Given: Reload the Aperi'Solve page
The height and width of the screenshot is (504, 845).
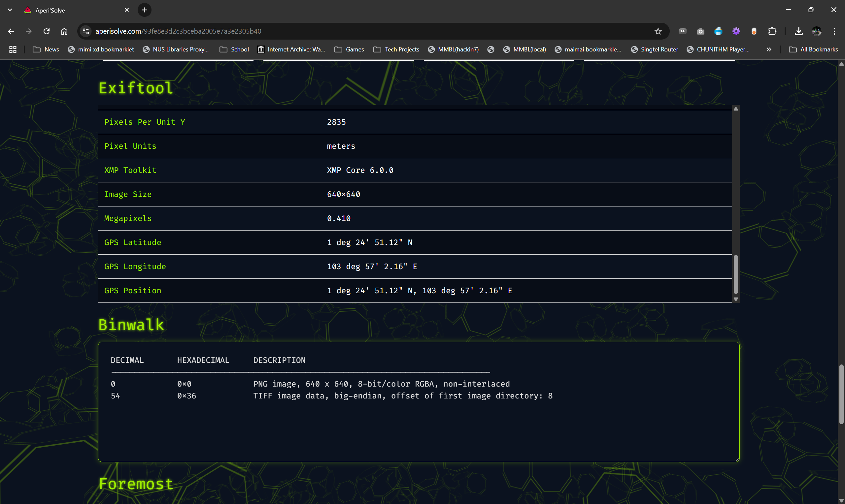Looking at the screenshot, I should [47, 31].
